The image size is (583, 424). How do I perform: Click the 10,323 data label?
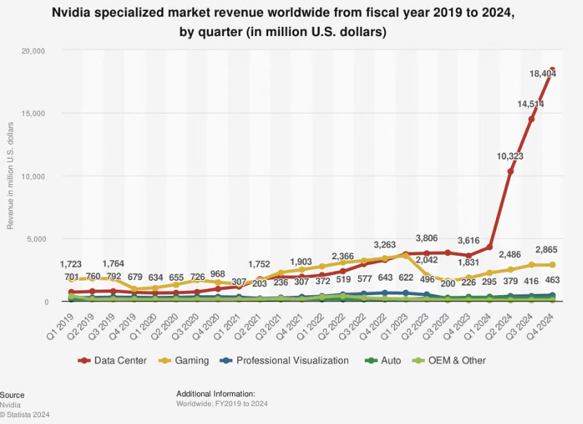click(510, 156)
